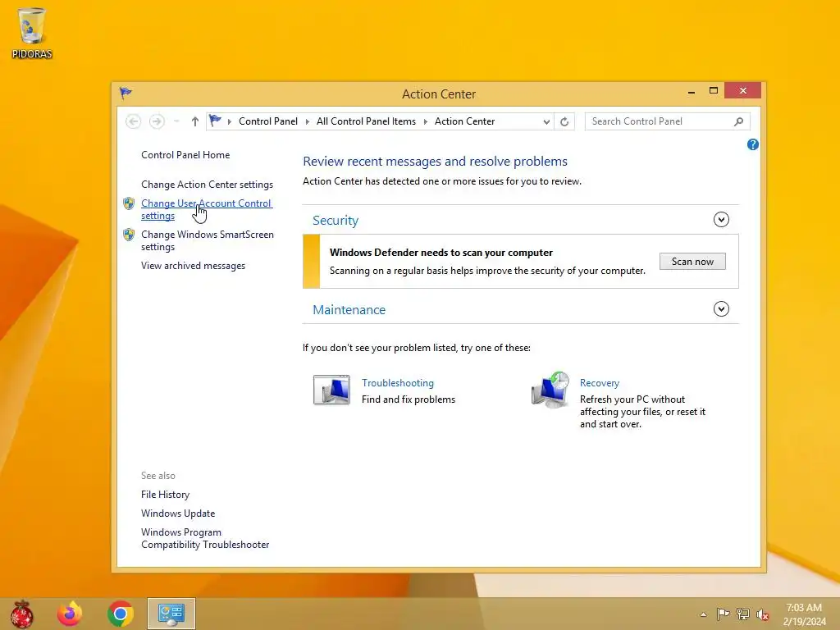The image size is (840, 630).
Task: Click the Security heading
Action: (336, 220)
